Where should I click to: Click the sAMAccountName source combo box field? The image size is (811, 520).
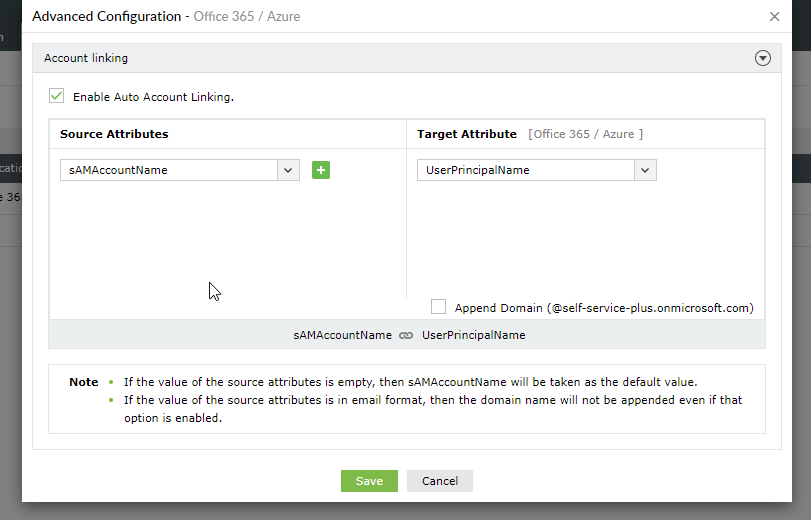pyautogui.click(x=169, y=170)
